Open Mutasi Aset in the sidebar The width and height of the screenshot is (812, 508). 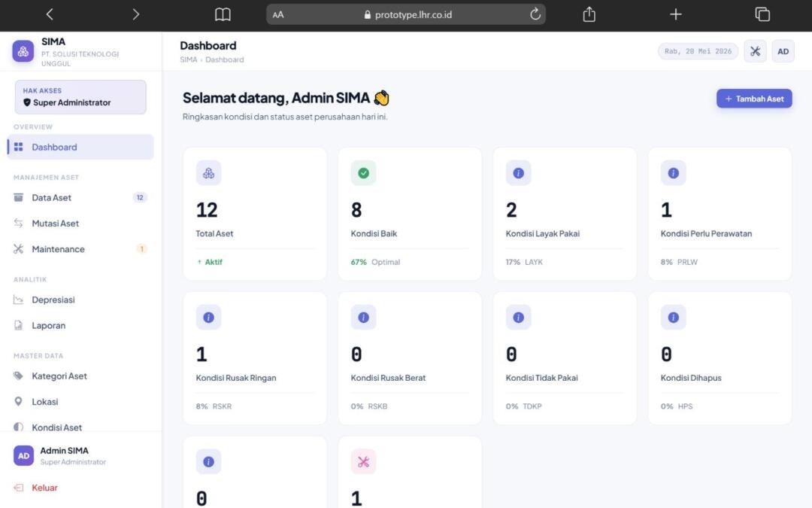(x=80, y=224)
